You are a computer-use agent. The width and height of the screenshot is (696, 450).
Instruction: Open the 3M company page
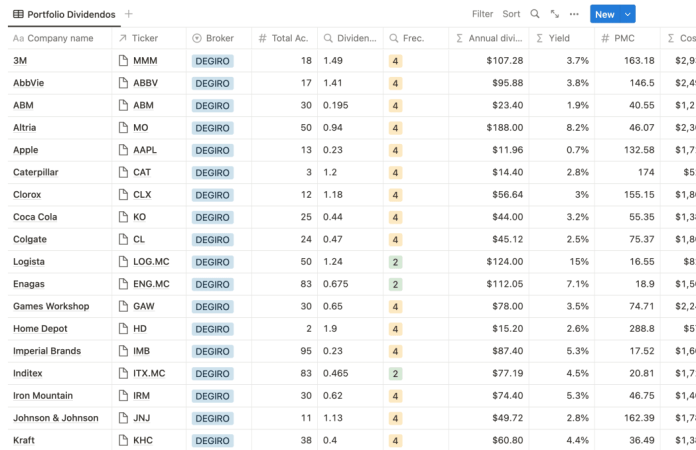click(x=20, y=61)
